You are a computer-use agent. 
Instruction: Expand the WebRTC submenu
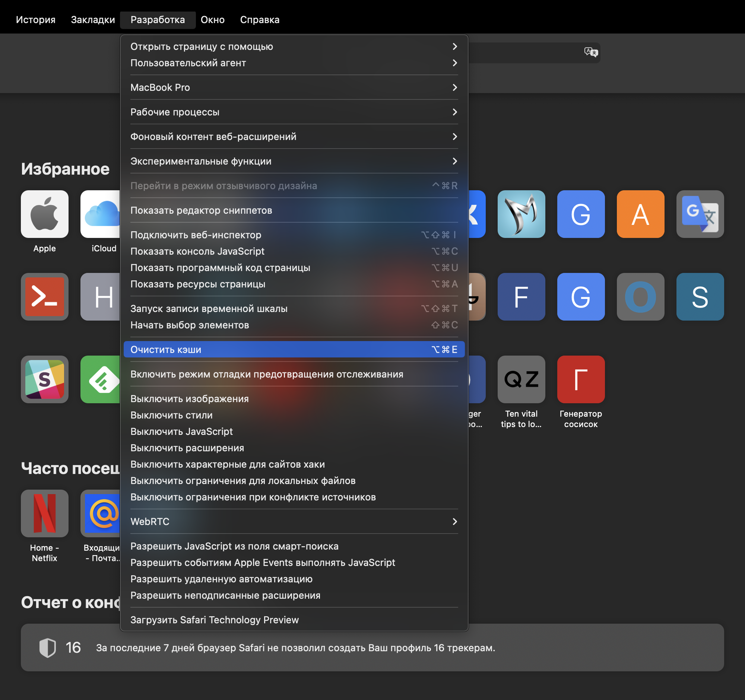(294, 522)
